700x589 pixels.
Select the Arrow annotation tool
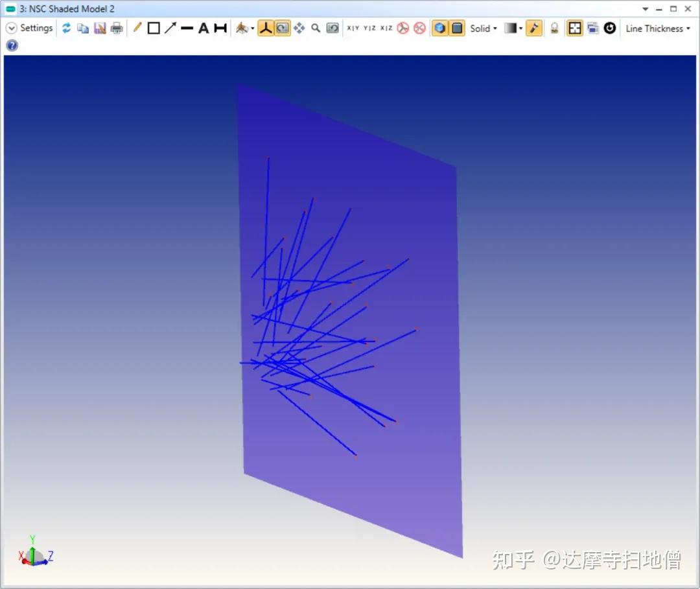[170, 28]
